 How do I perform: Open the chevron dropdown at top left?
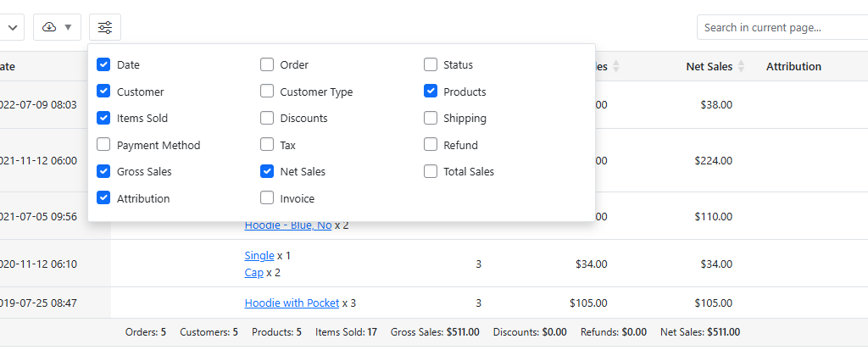13,27
